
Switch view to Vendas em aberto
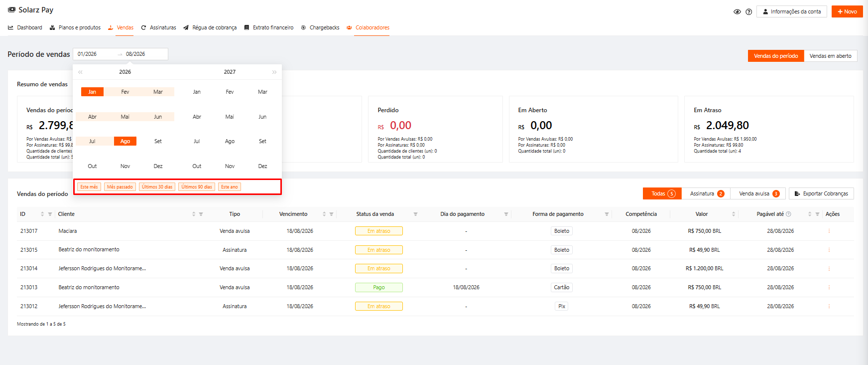(x=831, y=56)
